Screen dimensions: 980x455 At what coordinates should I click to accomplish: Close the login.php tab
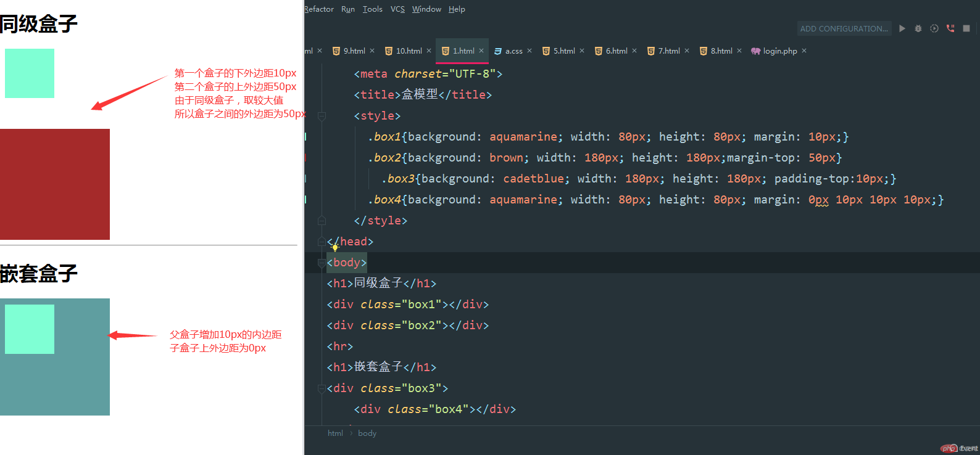click(804, 51)
